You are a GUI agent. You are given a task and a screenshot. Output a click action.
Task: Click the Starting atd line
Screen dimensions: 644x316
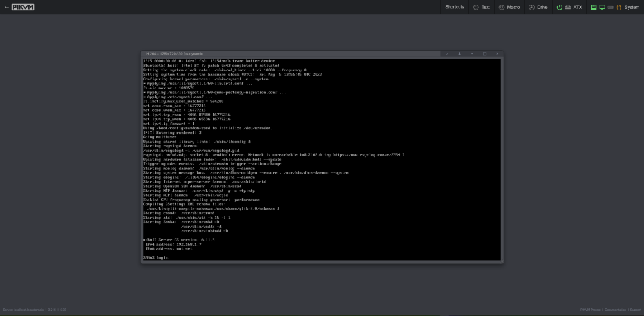(x=187, y=218)
